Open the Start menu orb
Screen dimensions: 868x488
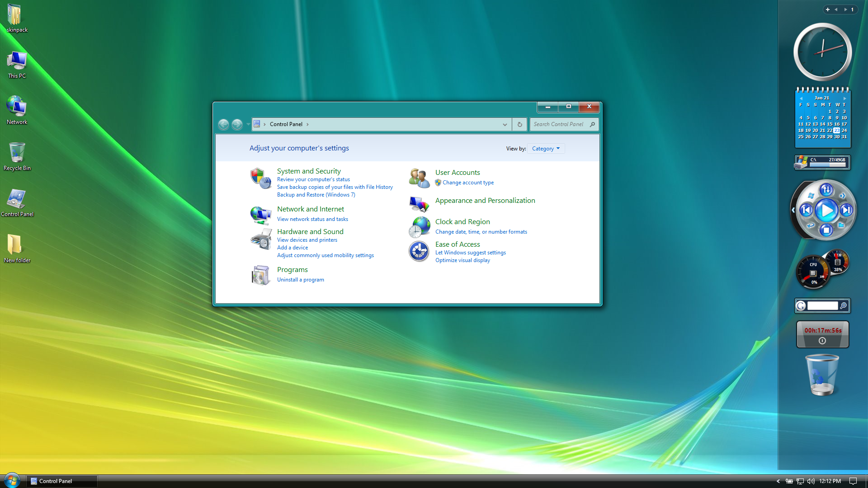[x=12, y=480]
